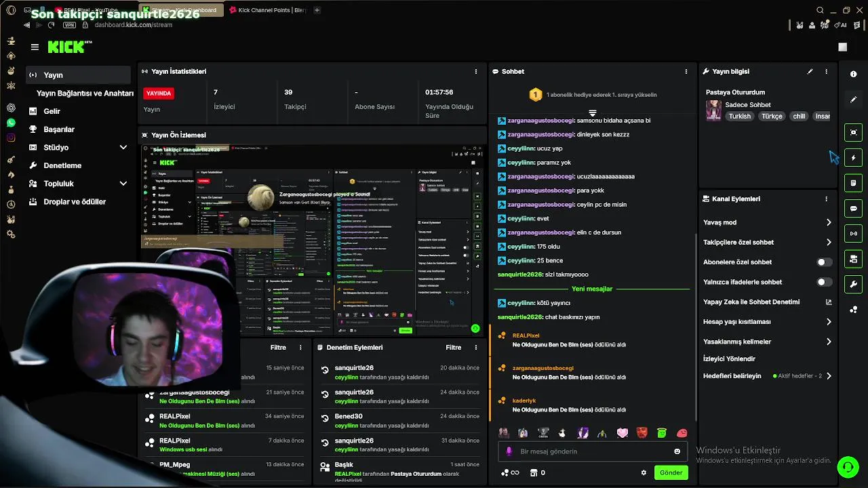Image resolution: width=868 pixels, height=488 pixels.
Task: Collapse pinned gift leaderboard arrow in chat
Action: pyautogui.click(x=592, y=113)
